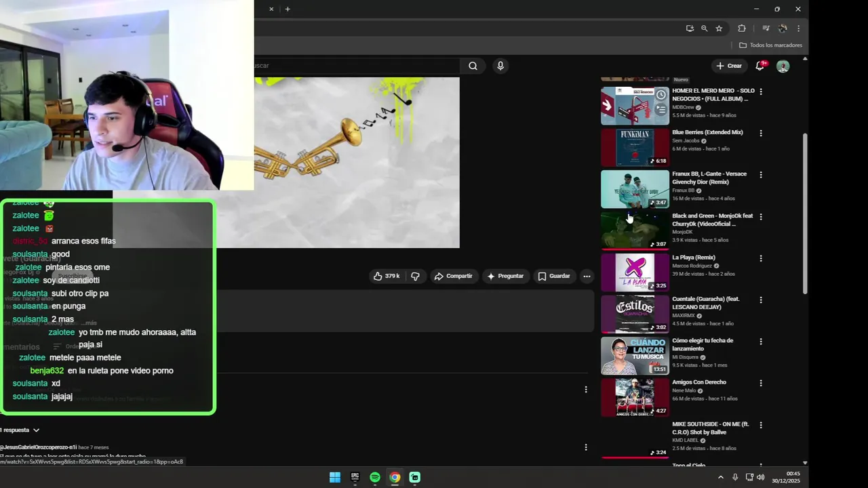The width and height of the screenshot is (868, 488).
Task: Open the Todos los marcadores folder
Action: tap(770, 45)
